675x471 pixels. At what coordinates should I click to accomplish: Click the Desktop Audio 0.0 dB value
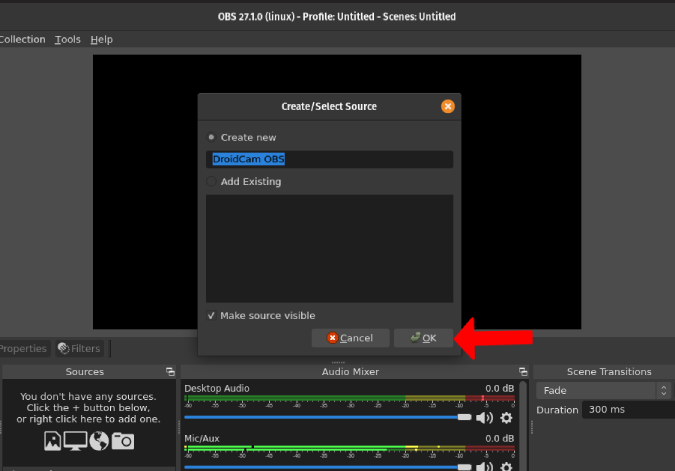tap(499, 388)
